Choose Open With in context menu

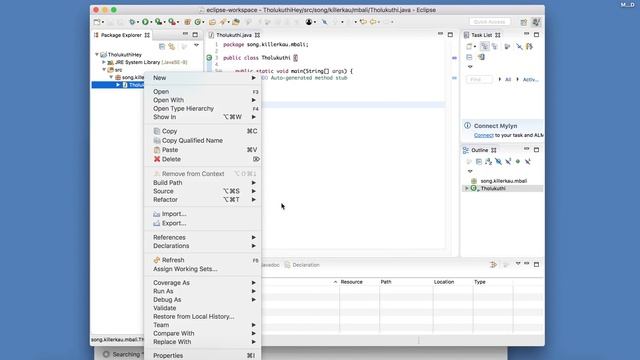point(203,100)
